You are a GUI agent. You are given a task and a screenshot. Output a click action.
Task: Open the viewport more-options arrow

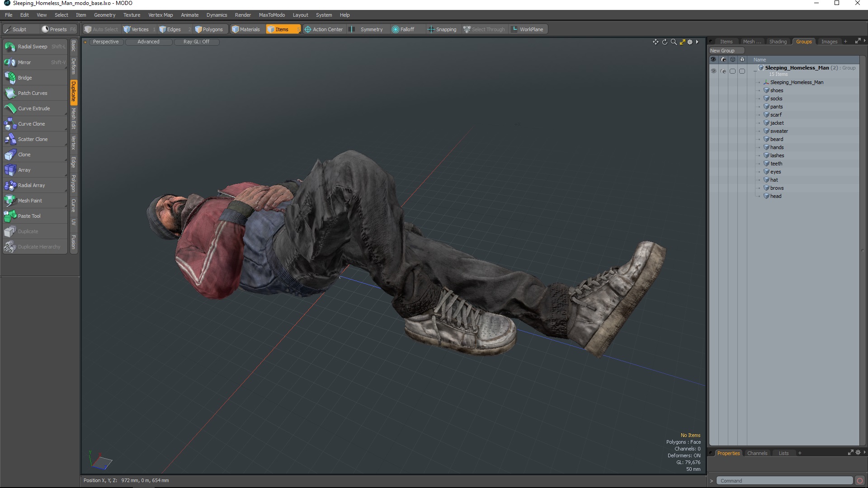click(x=697, y=42)
